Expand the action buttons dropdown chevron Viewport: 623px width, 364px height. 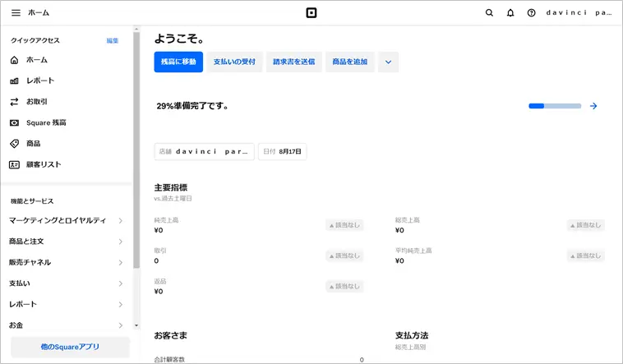(388, 62)
